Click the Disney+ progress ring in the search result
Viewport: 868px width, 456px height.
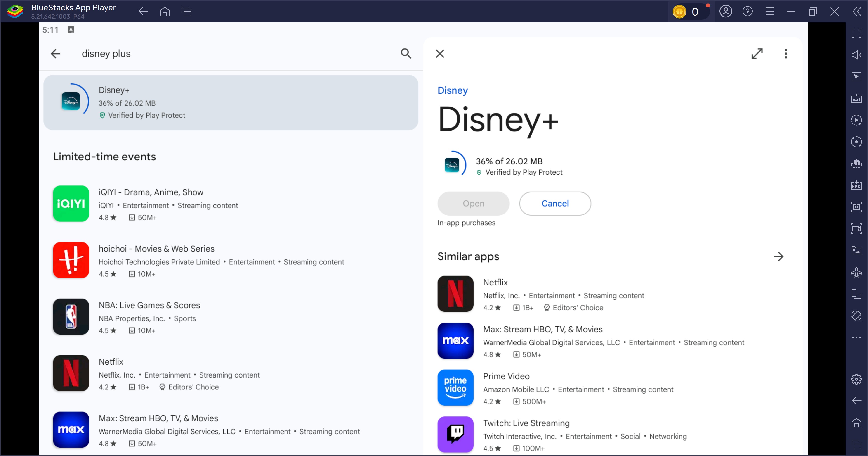click(x=71, y=101)
